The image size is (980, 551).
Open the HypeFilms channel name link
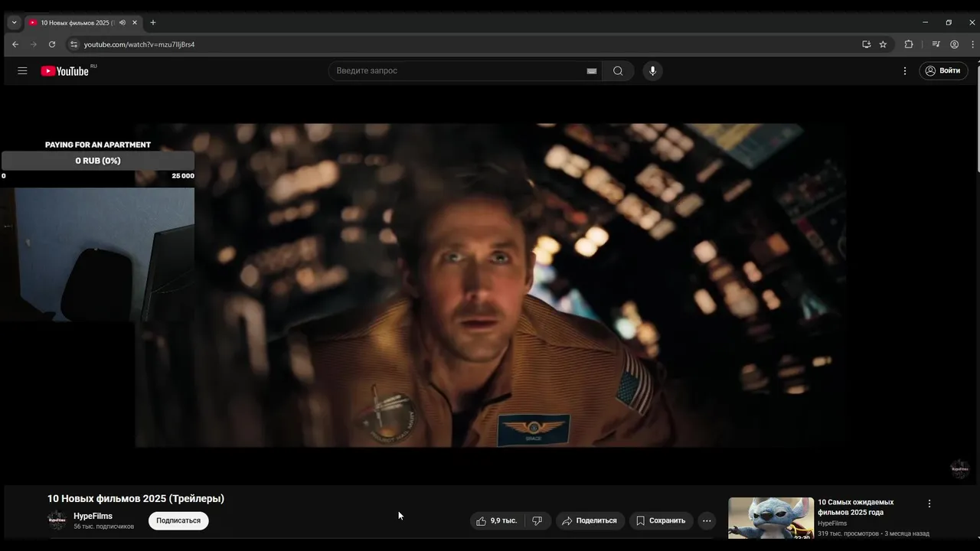pyautogui.click(x=93, y=516)
